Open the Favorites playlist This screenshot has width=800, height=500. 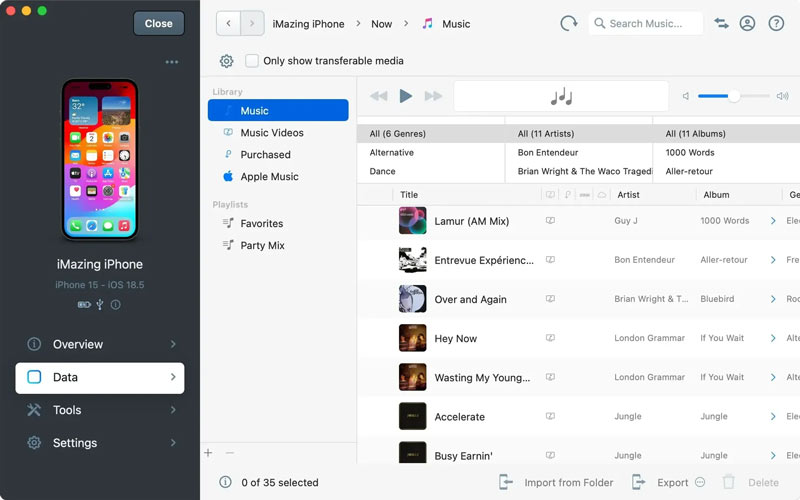[x=278, y=223]
